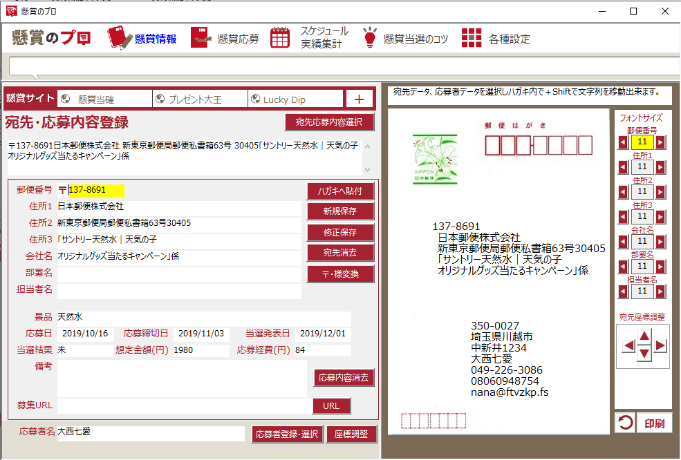
Task: Increase the 郵便番号 font size
Action: click(x=660, y=143)
